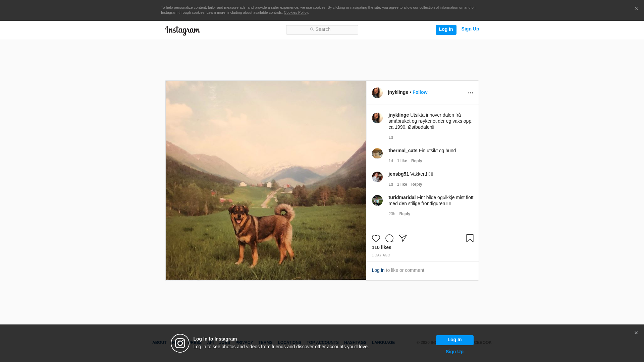Like the post with the heart icon
644x362 pixels.
[x=376, y=238]
